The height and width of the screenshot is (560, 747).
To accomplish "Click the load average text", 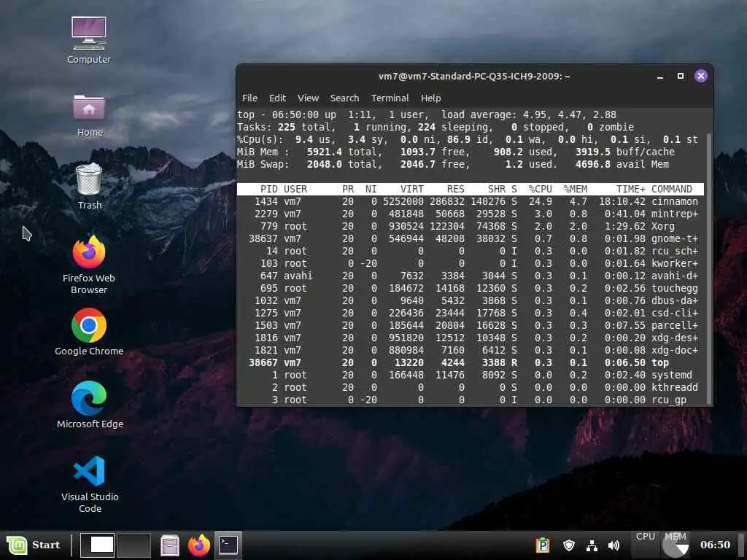I will click(529, 114).
